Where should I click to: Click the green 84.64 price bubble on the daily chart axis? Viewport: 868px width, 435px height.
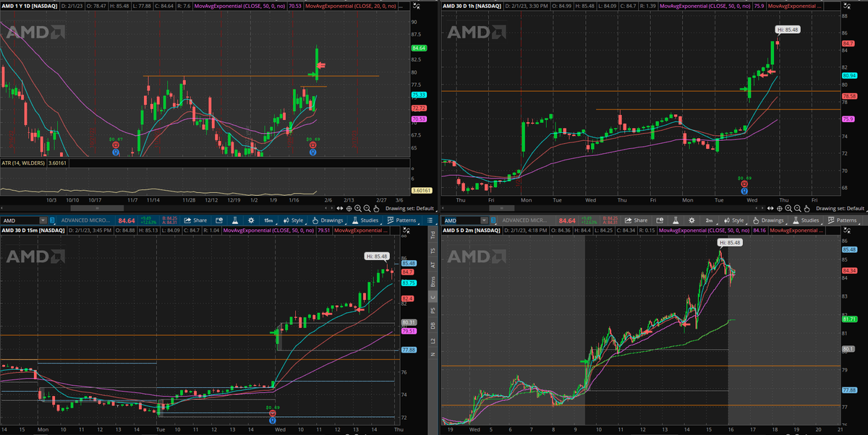419,48
